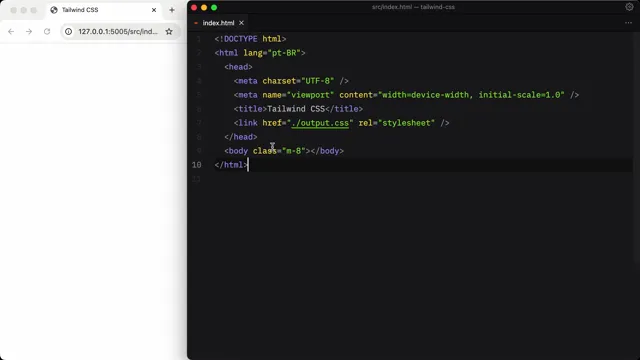Click the closing head tag

(241, 137)
